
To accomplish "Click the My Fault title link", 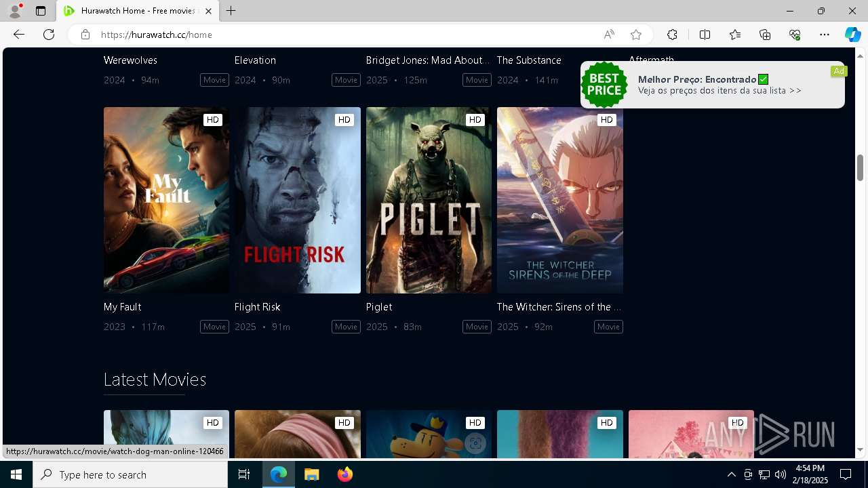I will (x=122, y=307).
